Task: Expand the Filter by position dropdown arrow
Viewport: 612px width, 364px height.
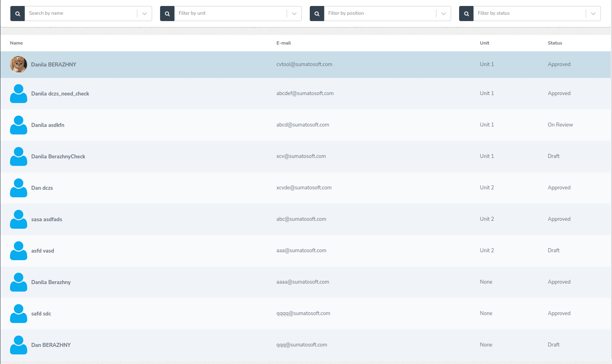Action: point(444,14)
